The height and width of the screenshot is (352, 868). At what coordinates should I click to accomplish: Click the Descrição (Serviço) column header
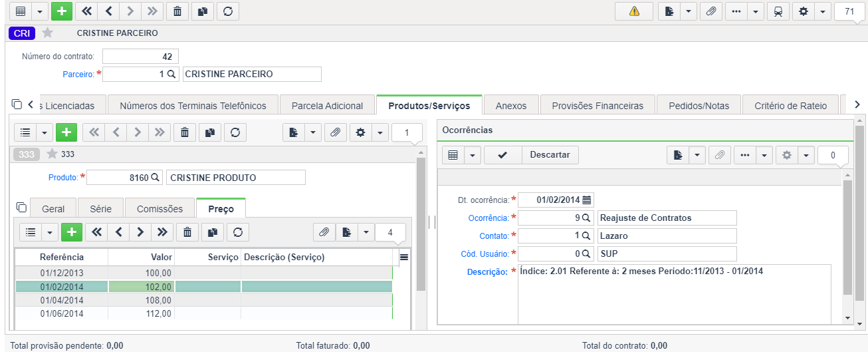[x=317, y=257]
